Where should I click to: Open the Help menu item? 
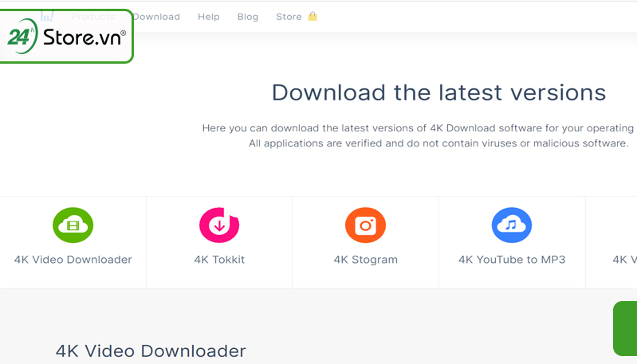[x=208, y=17]
